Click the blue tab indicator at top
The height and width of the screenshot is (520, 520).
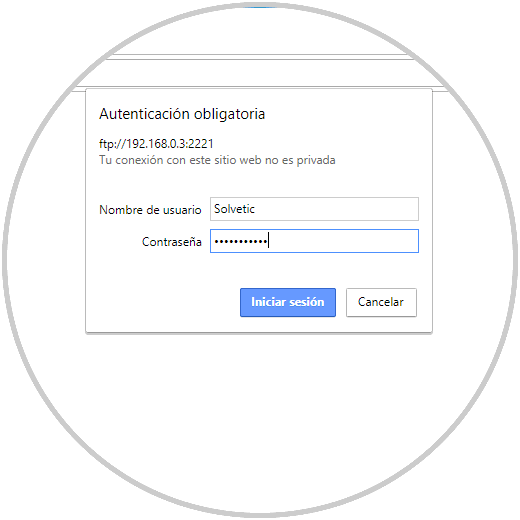coord(260,7)
